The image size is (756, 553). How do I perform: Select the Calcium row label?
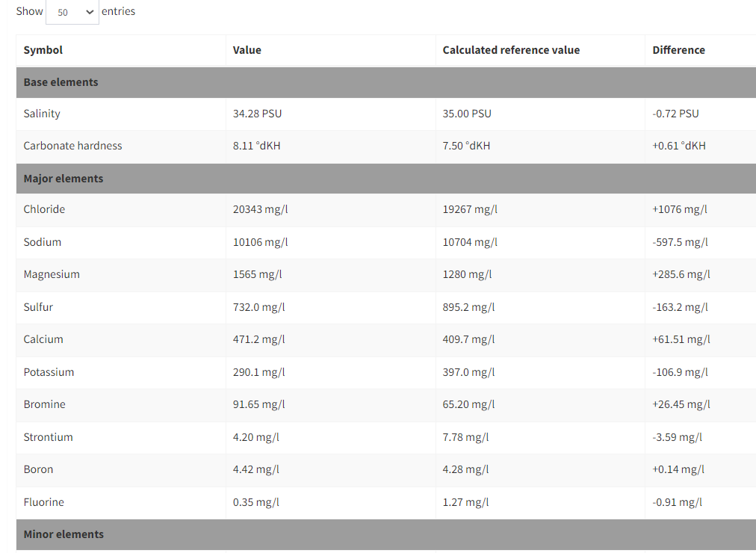(43, 339)
